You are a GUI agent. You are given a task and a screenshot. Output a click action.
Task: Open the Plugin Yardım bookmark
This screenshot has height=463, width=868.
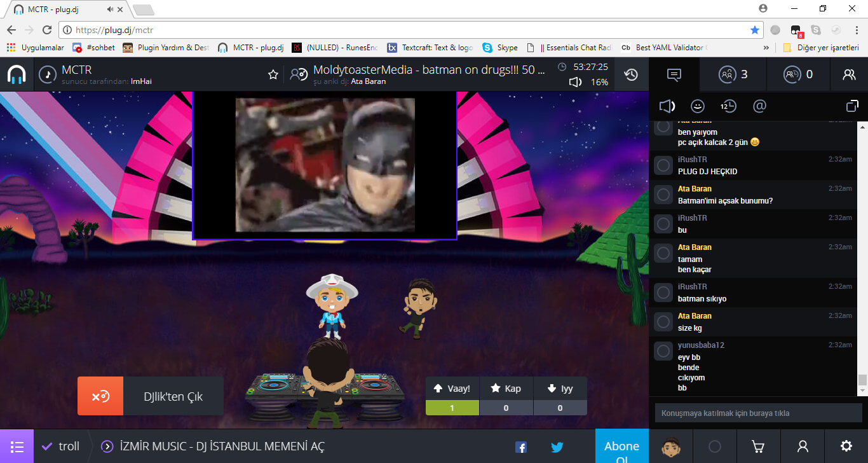[165, 48]
